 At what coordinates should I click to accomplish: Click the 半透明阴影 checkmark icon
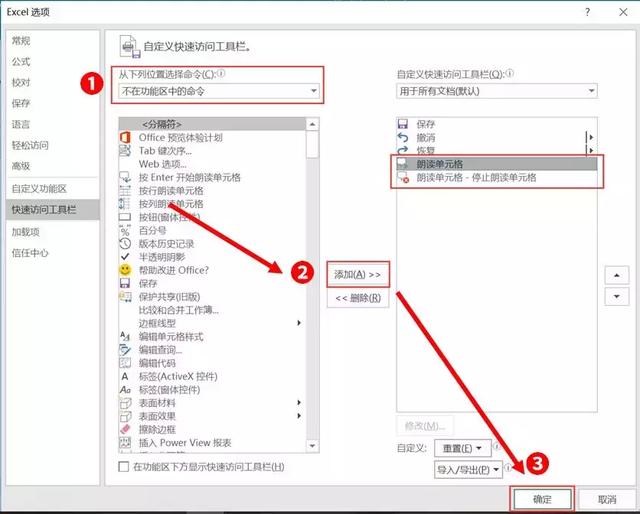[125, 257]
